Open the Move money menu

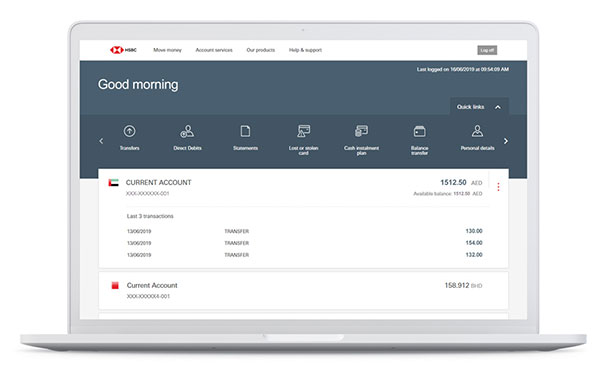[x=167, y=50]
